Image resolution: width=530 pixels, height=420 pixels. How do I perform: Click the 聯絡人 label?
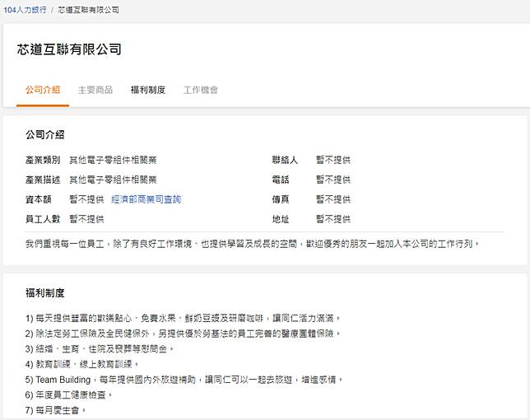pos(285,160)
